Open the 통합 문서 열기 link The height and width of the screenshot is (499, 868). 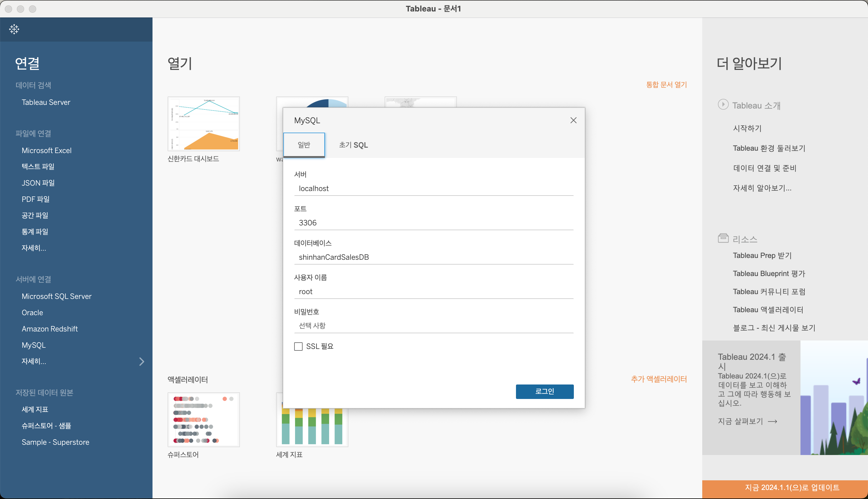(666, 85)
